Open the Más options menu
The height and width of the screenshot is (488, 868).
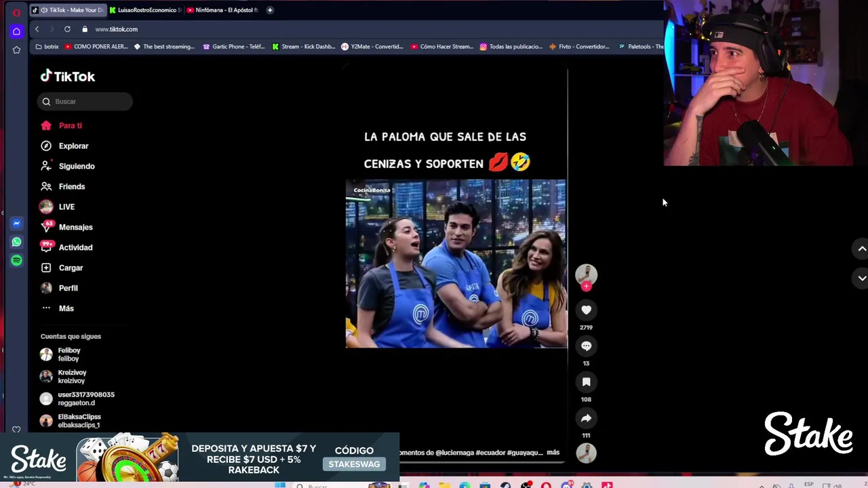coord(57,308)
